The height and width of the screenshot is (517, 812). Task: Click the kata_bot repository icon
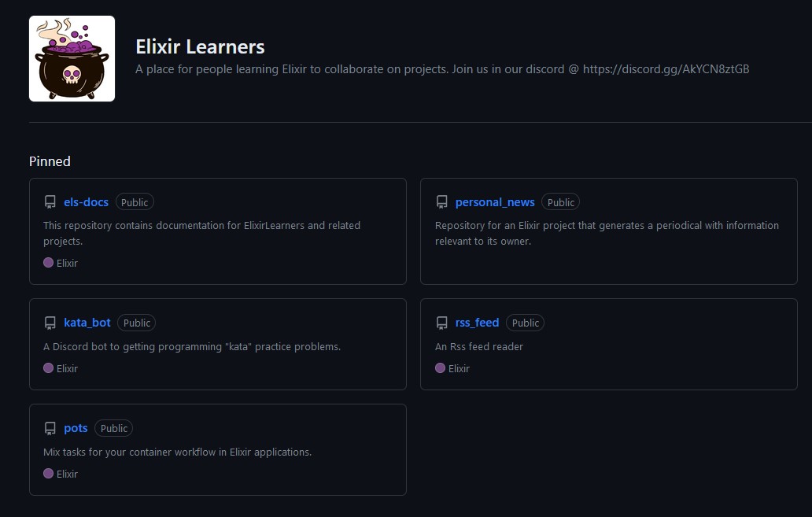(x=50, y=323)
